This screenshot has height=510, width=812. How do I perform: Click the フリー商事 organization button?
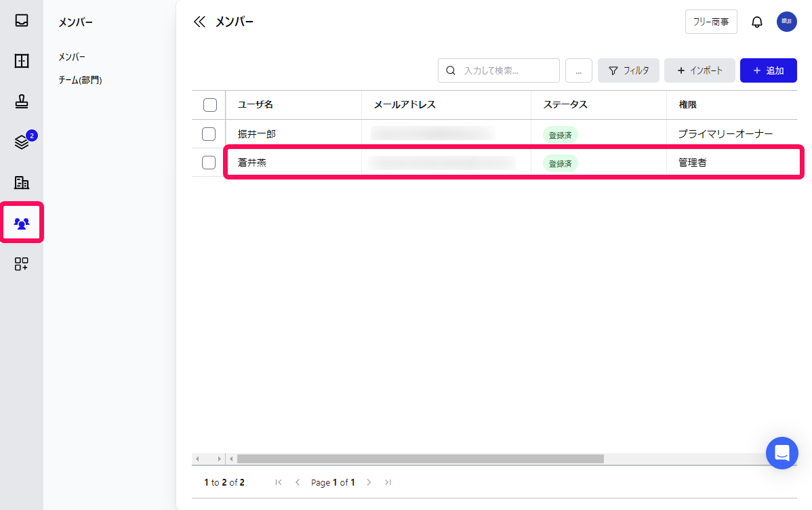tap(711, 22)
